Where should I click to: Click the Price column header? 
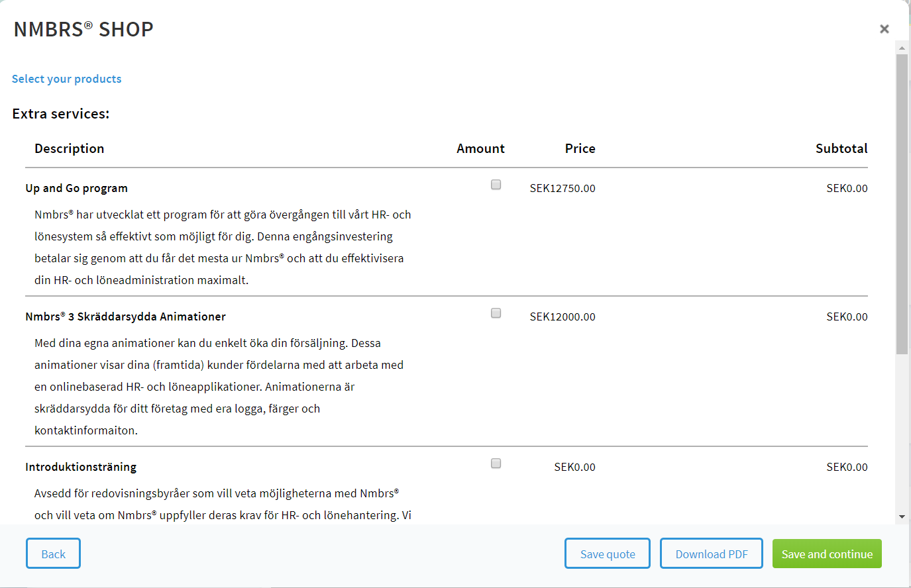[580, 148]
